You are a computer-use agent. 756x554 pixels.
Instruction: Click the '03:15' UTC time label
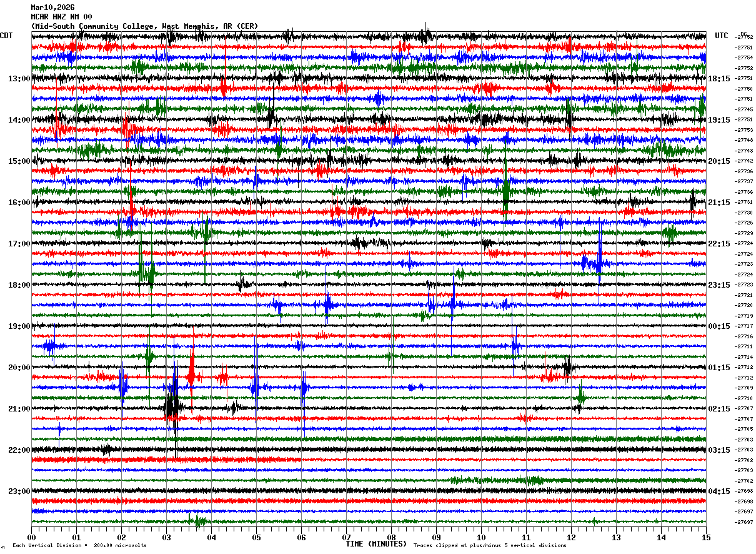point(719,450)
